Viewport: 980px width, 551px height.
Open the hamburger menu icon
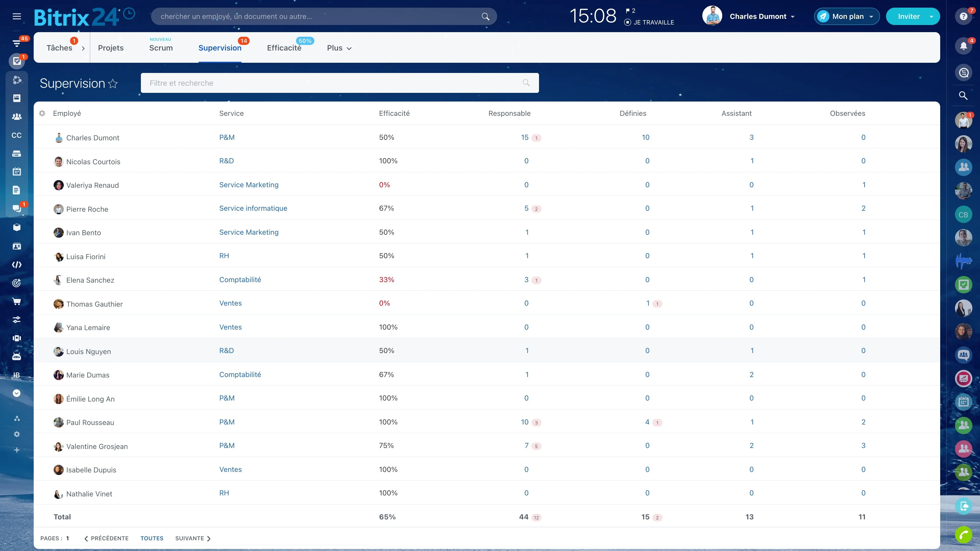tap(17, 16)
